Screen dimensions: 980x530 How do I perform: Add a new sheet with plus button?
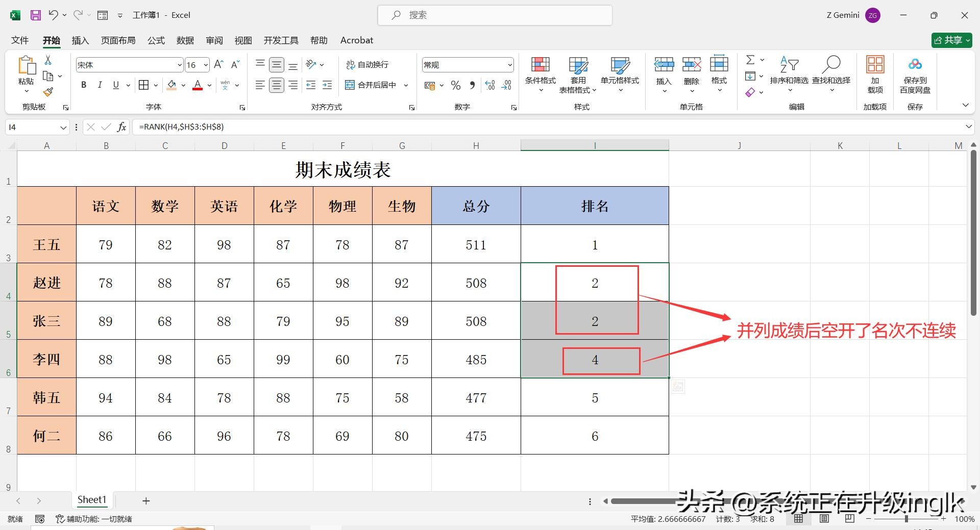[146, 501]
